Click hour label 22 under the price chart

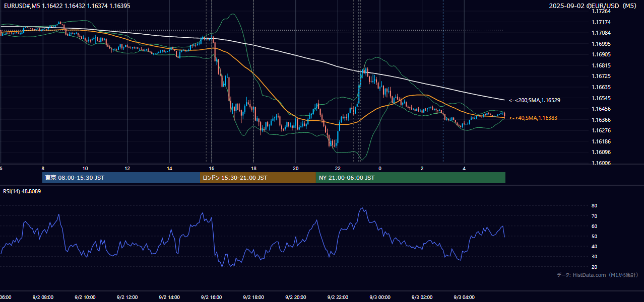338,168
